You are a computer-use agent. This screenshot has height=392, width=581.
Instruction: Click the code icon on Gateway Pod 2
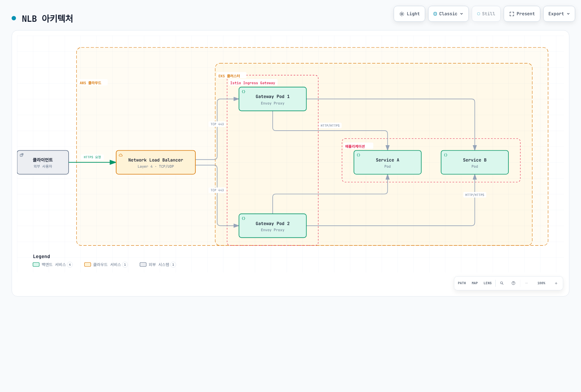coord(244,219)
